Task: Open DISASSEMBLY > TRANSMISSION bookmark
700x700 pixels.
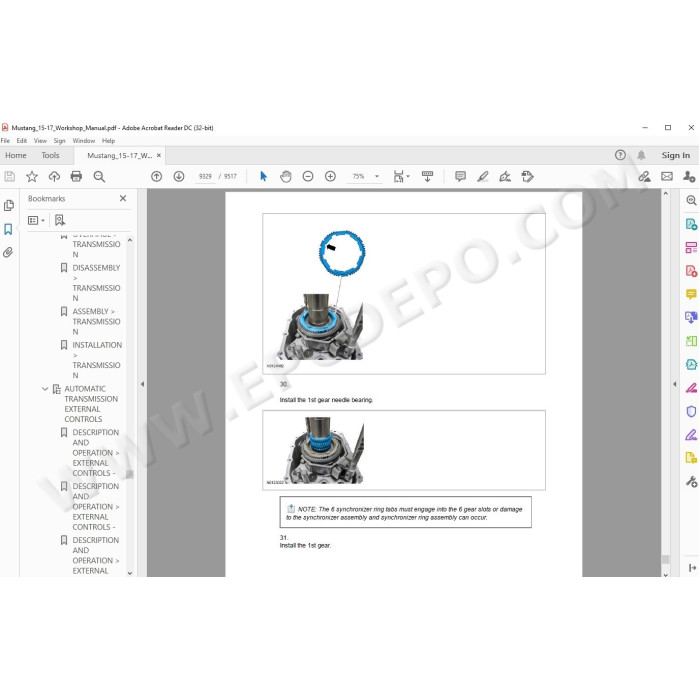Action: point(96,283)
